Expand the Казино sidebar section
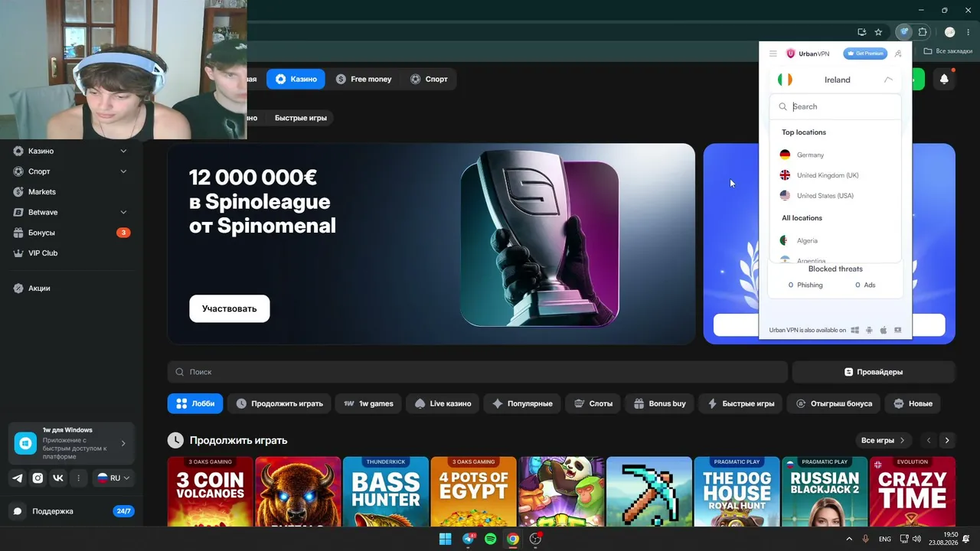Image resolution: width=980 pixels, height=551 pixels. (123, 151)
